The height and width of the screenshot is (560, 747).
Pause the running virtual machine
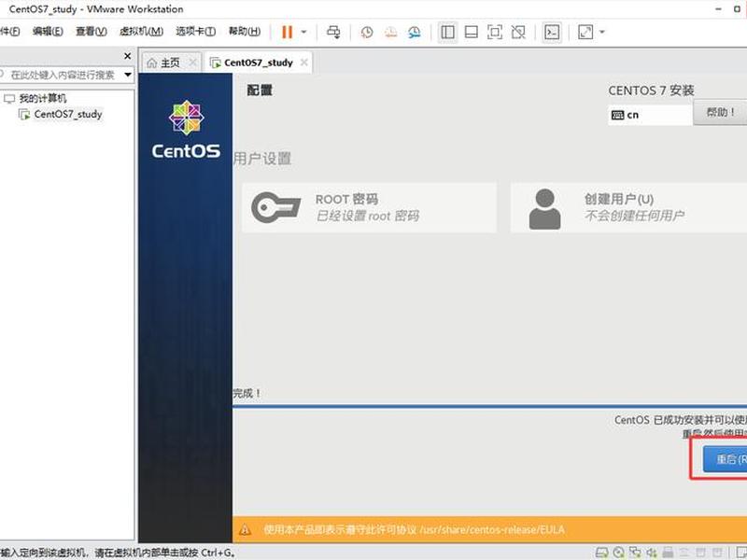tap(287, 32)
